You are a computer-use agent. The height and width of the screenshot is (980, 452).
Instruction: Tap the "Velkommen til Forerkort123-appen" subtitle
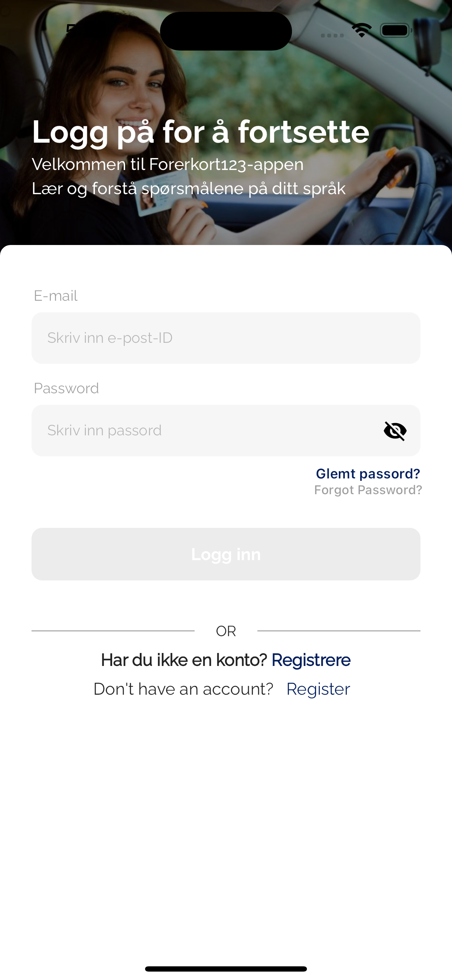(x=168, y=164)
